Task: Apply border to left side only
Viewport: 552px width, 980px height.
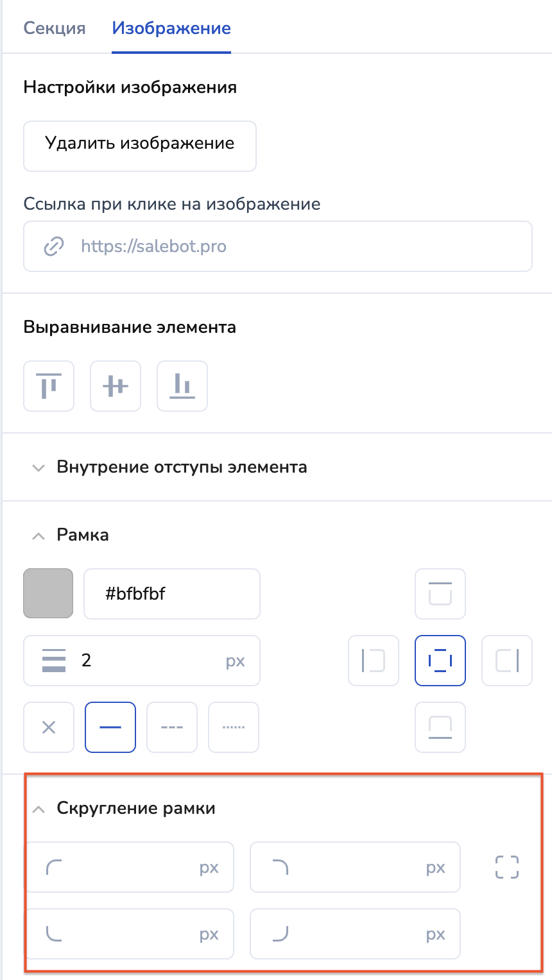Action: (x=374, y=661)
